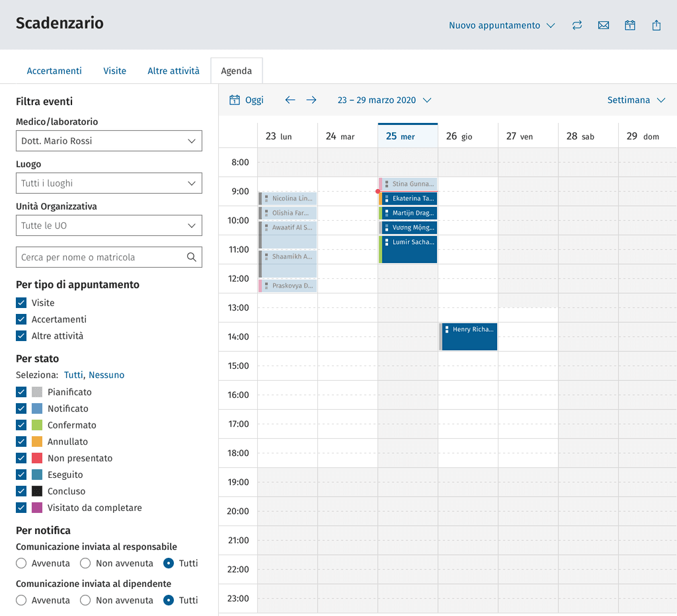Viewport: 677px width, 616px height.
Task: Go to previous week arrow
Action: click(290, 100)
